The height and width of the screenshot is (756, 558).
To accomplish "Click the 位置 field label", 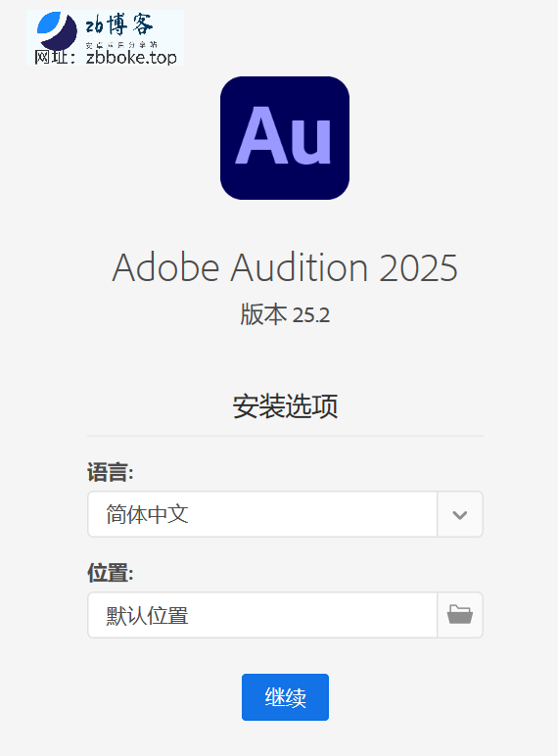I will pyautogui.click(x=110, y=573).
